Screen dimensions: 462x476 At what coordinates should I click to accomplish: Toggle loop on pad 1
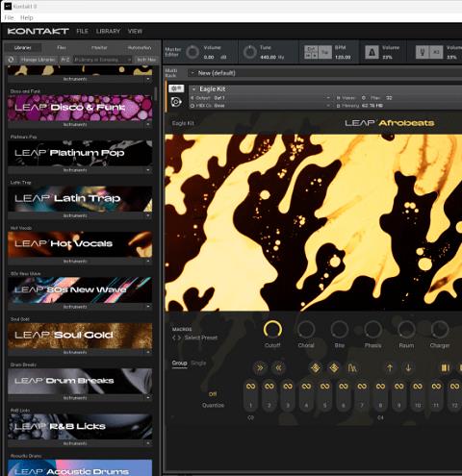point(250,387)
